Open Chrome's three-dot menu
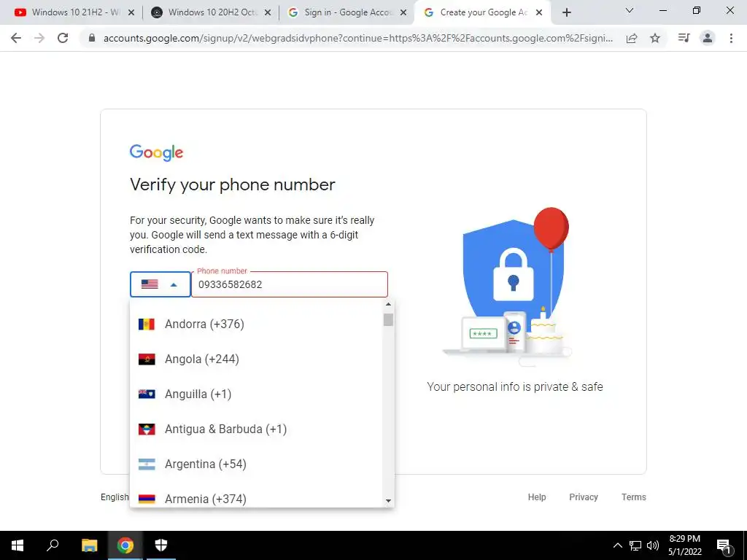 (x=731, y=38)
